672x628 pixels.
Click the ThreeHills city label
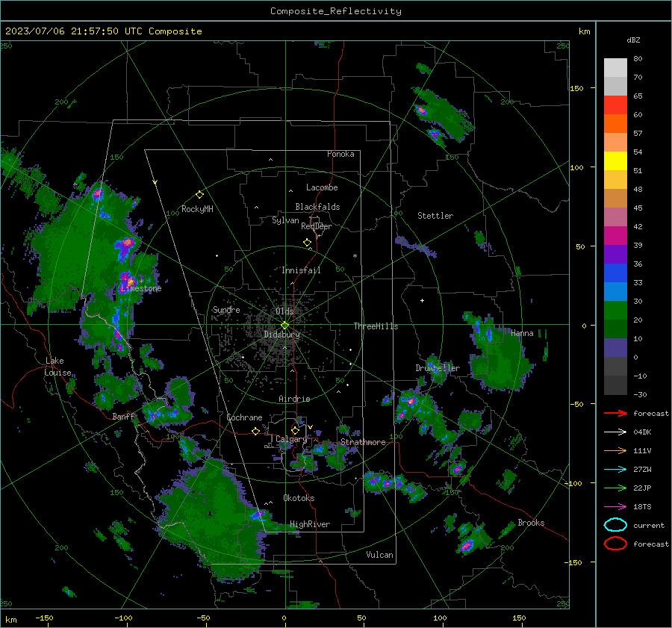pos(376,326)
